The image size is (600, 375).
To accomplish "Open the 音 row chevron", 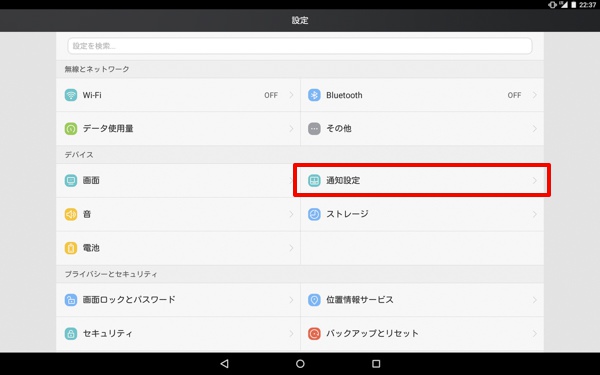I will pos(291,214).
